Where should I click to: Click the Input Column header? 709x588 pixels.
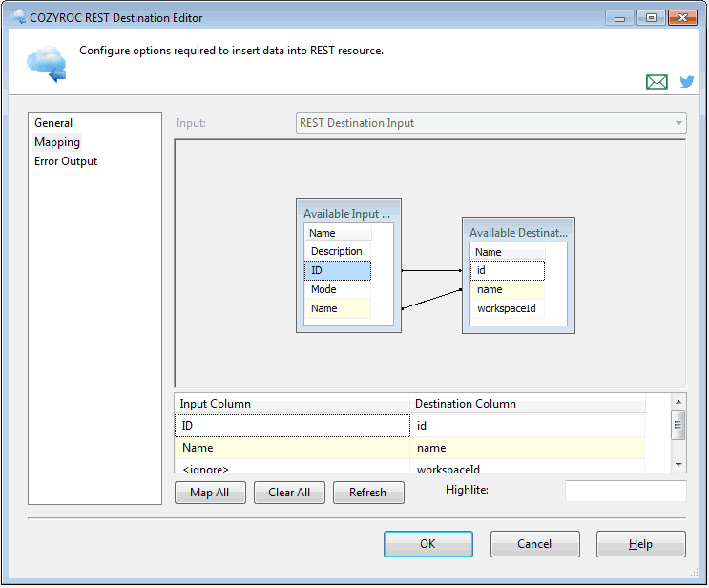pyautogui.click(x=292, y=404)
